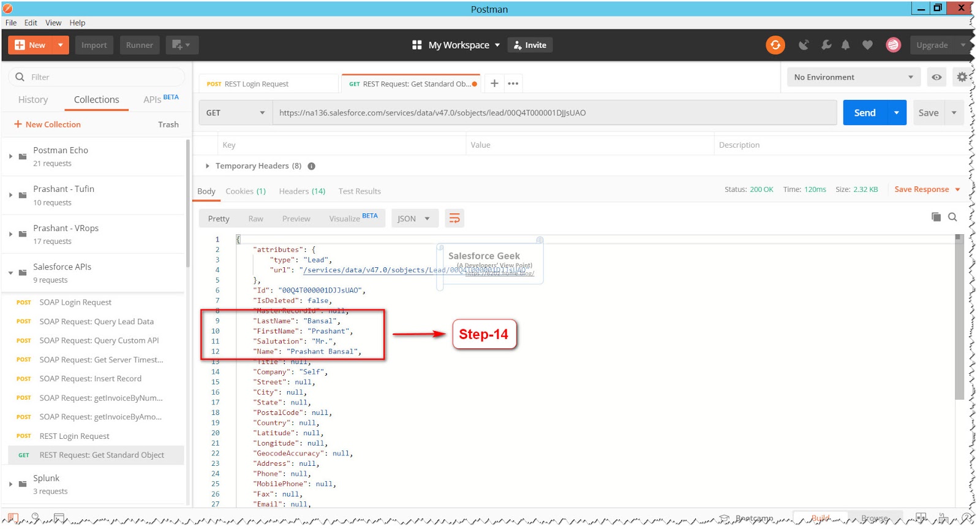The width and height of the screenshot is (980, 529).
Task: Expand the Temporary Headers (8) section
Action: pos(208,166)
